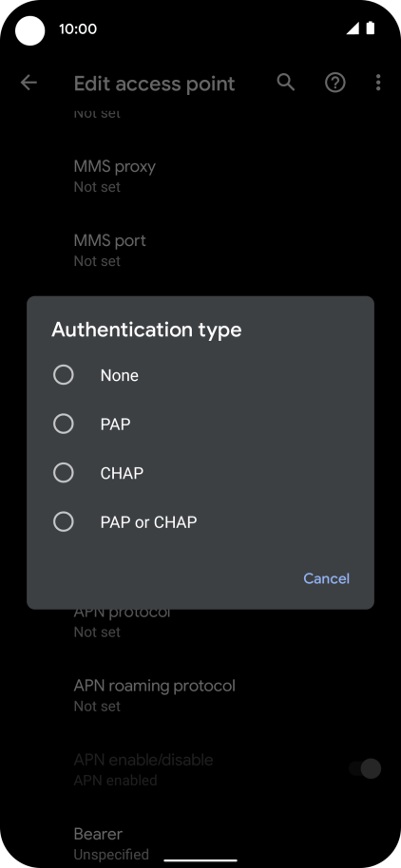Tap the back arrow icon
The image size is (401, 868).
click(29, 83)
